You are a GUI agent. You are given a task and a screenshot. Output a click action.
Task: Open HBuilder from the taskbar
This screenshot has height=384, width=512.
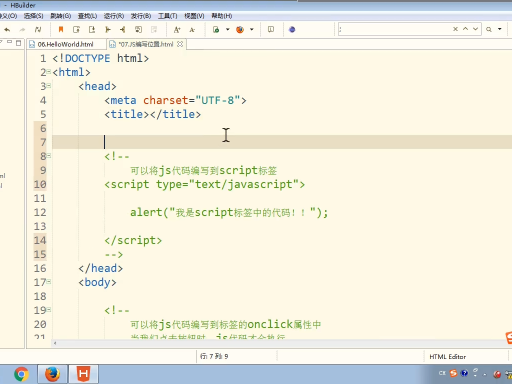coord(83,374)
